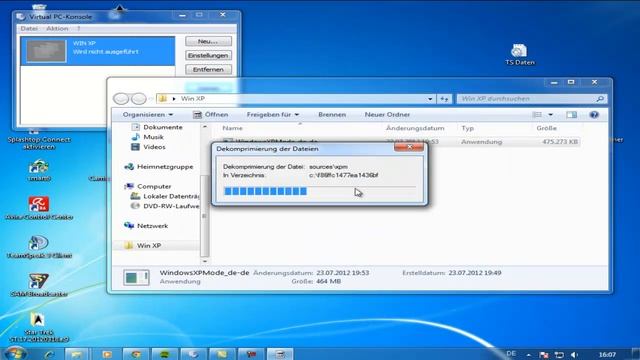Screen dimensions: 640x360
Task: Select Lokaler Datenträger in navigation pane
Action: coord(165,196)
